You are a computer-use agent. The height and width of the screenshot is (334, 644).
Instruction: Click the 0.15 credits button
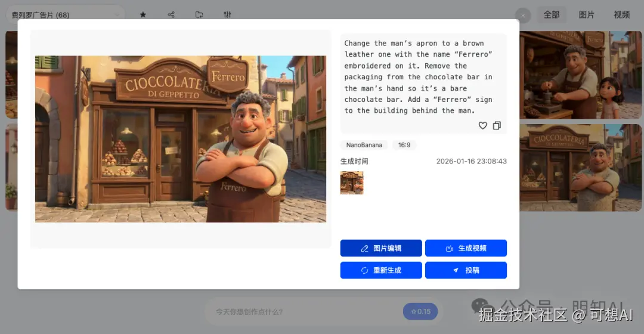coord(420,312)
